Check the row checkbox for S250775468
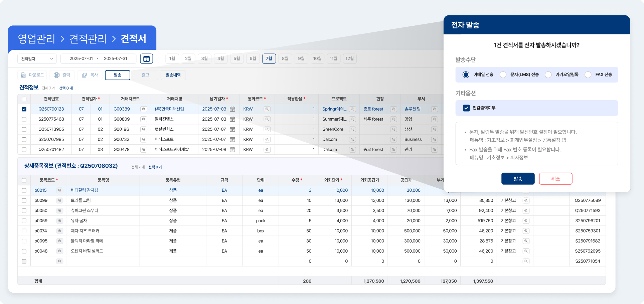 [24, 119]
